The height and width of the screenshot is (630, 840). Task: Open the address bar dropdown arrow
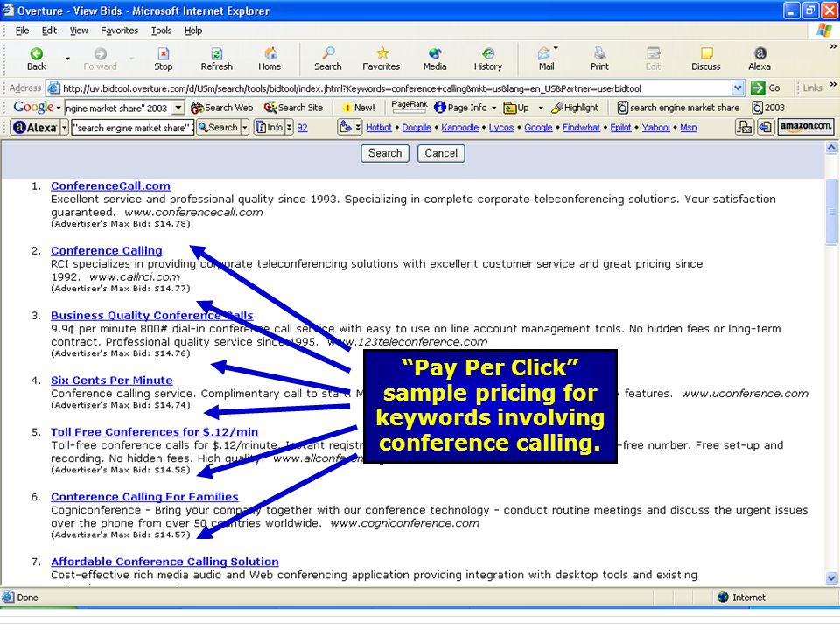point(738,87)
